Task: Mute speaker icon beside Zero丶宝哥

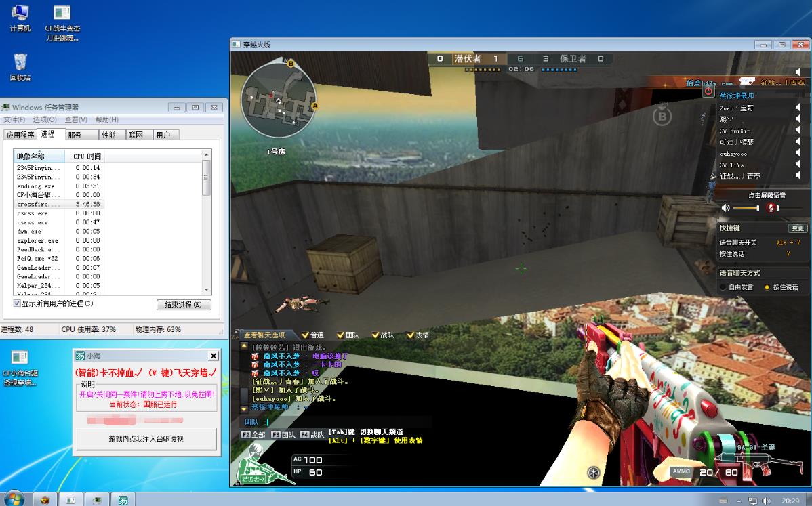Action: pyautogui.click(x=798, y=108)
